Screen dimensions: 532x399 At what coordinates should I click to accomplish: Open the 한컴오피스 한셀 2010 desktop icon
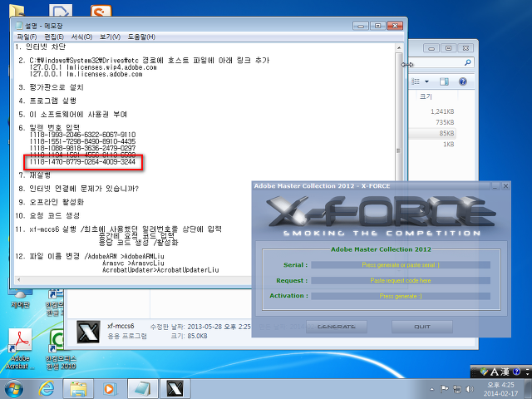[60, 349]
